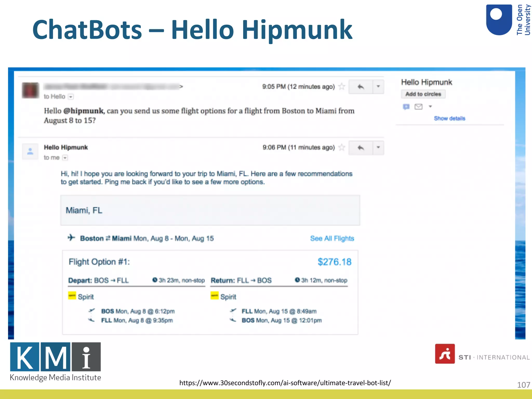Star the 9:06 PM Hello Hipmunk reply
532x399 pixels.
point(342,147)
